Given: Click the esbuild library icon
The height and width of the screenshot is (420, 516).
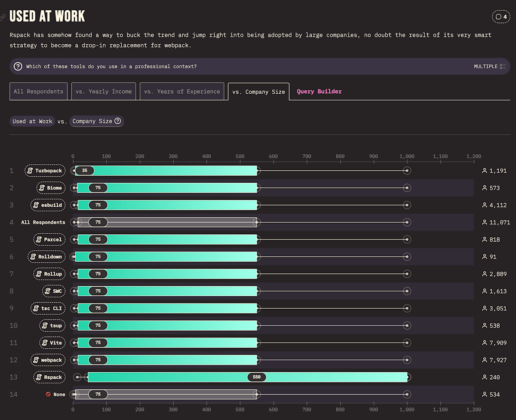Looking at the screenshot, I should point(36,205).
